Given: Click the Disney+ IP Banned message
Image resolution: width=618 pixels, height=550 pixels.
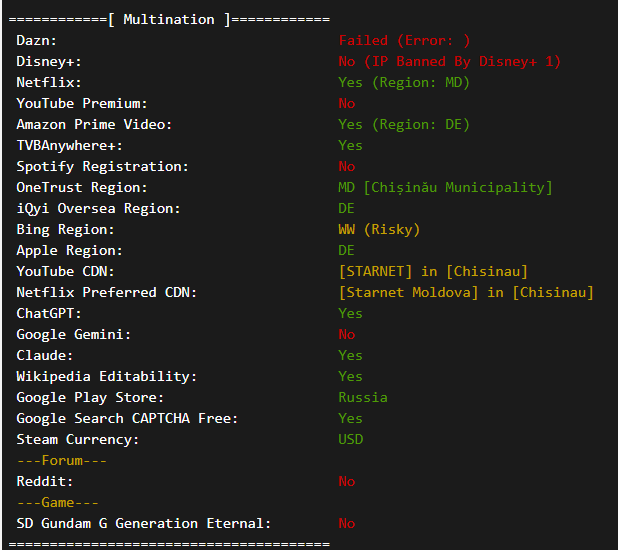Looking at the screenshot, I should 449,61.
